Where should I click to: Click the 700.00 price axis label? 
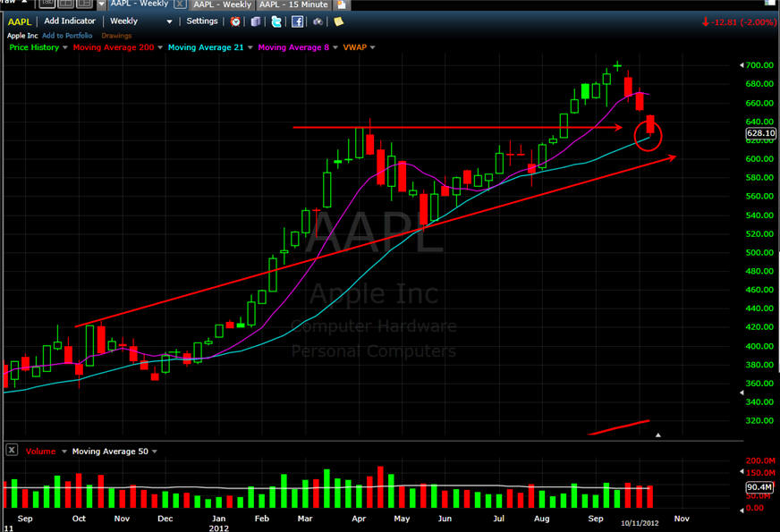tap(759, 65)
